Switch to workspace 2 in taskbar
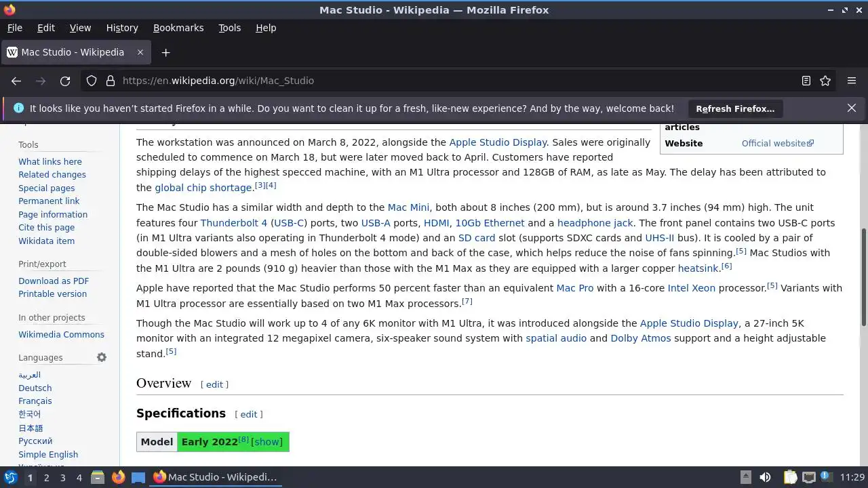The width and height of the screenshot is (868, 488). 46,478
